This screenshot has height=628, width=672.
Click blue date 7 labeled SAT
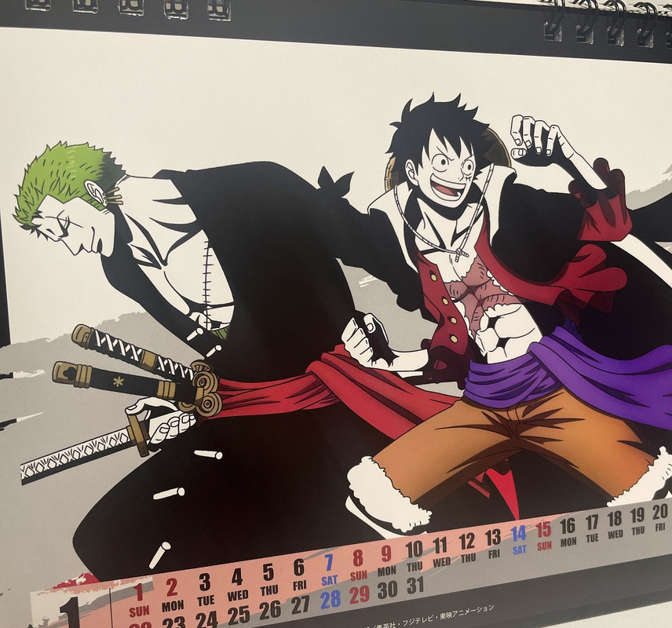[x=328, y=563]
